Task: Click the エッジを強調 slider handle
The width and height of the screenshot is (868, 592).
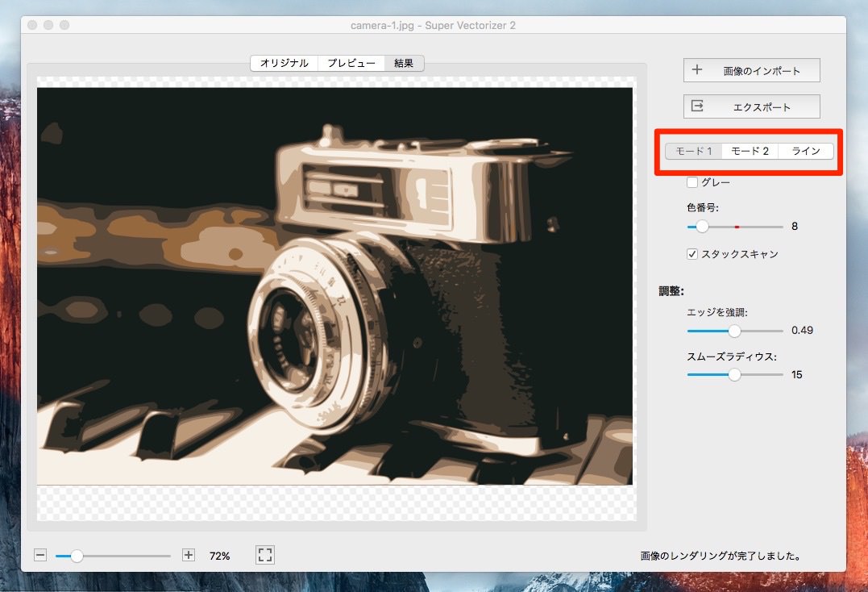Action: click(734, 331)
